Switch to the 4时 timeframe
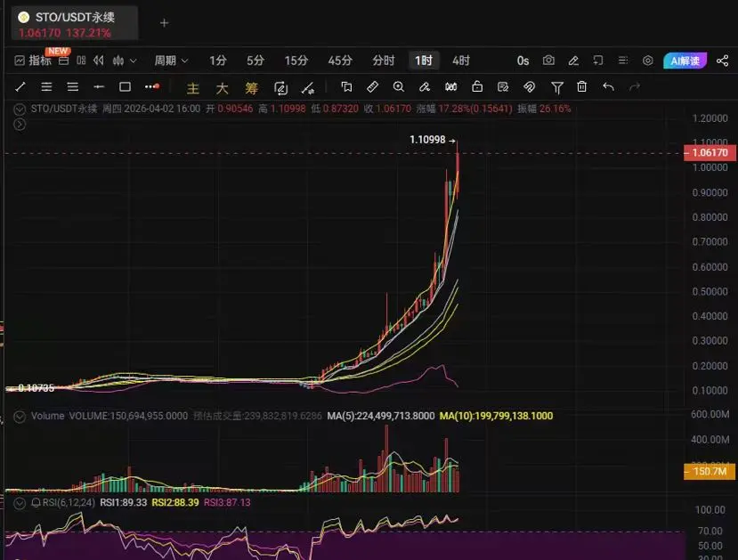This screenshot has width=738, height=560. [x=461, y=61]
